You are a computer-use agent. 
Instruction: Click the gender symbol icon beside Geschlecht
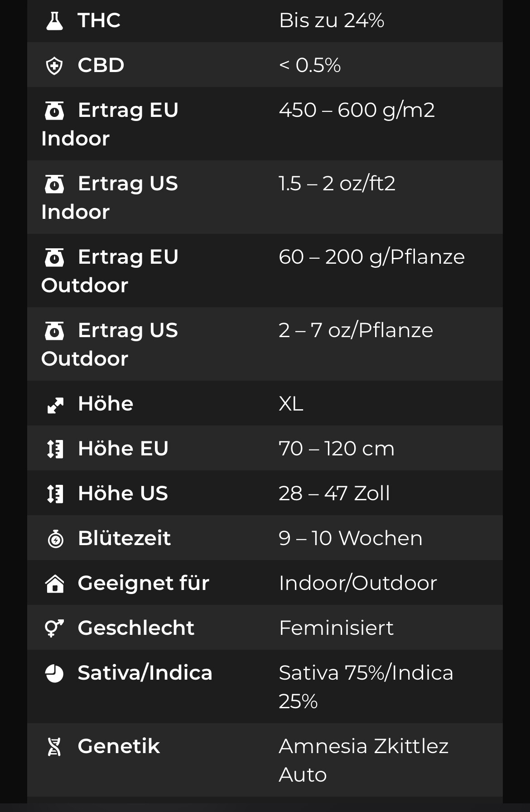click(54, 628)
